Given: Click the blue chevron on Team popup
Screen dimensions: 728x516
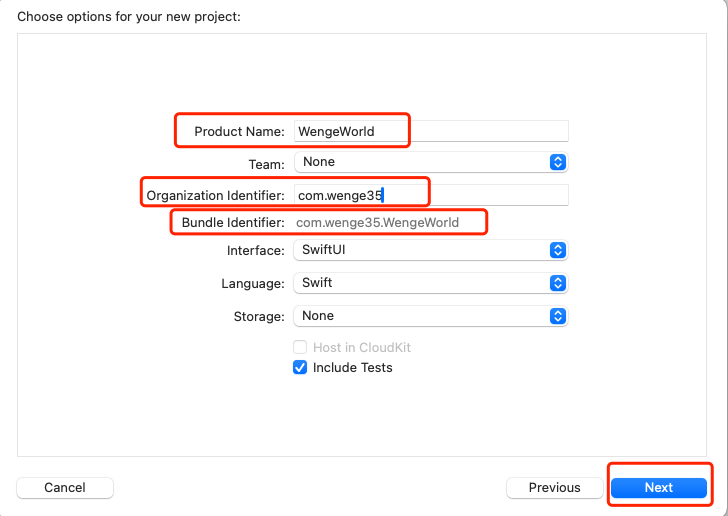Looking at the screenshot, I should 558,162.
